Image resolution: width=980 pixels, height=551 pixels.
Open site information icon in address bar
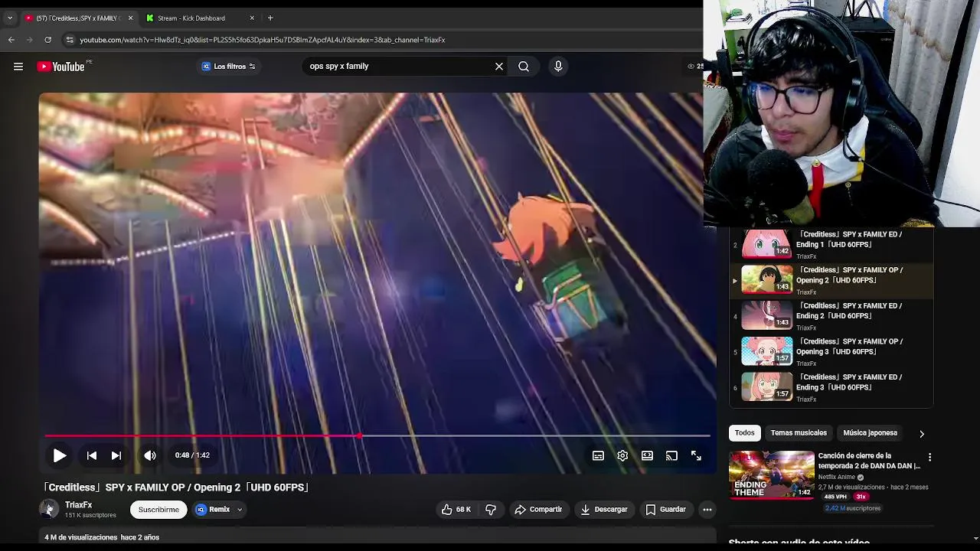(70, 40)
